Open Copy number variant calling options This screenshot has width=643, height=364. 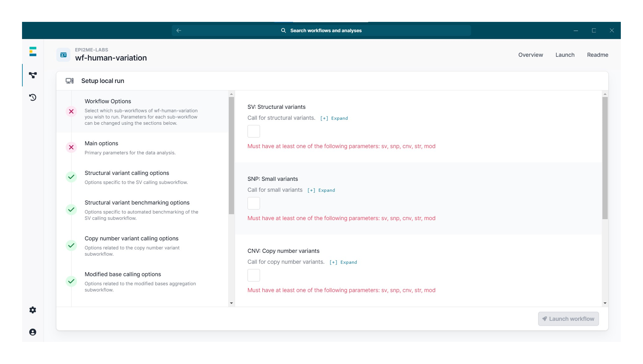tap(142, 245)
